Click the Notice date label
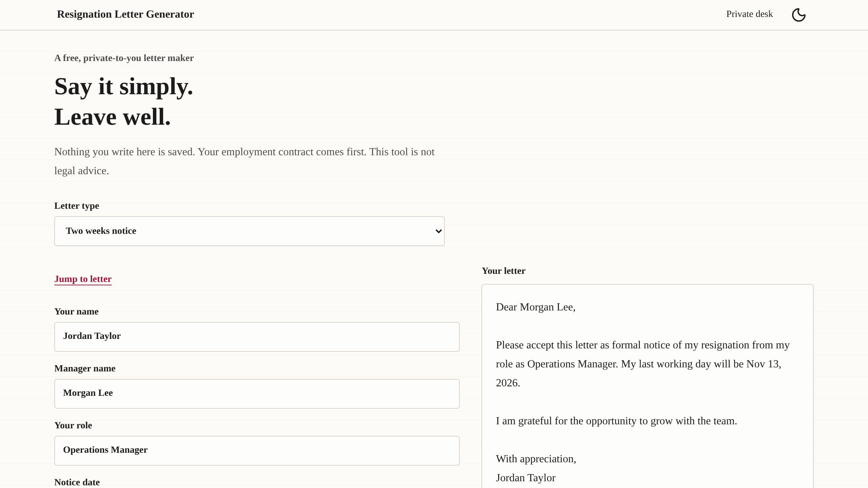The height and width of the screenshot is (488, 868). [x=77, y=482]
